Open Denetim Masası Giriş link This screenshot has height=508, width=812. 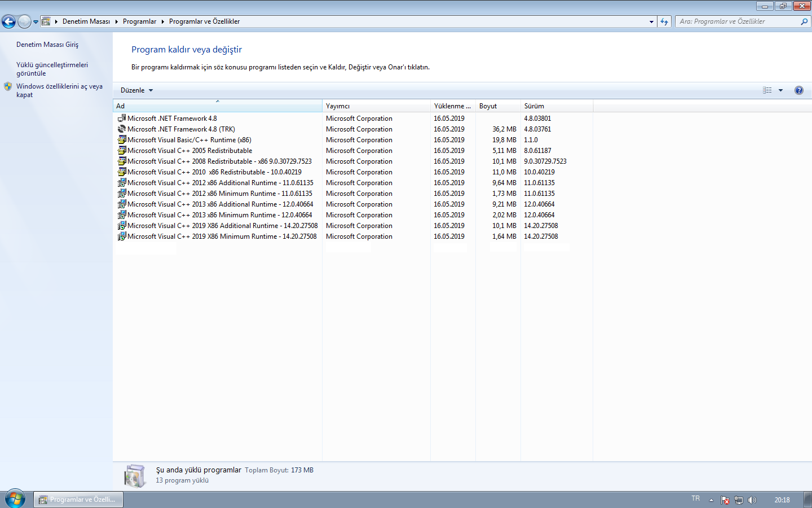(47, 45)
